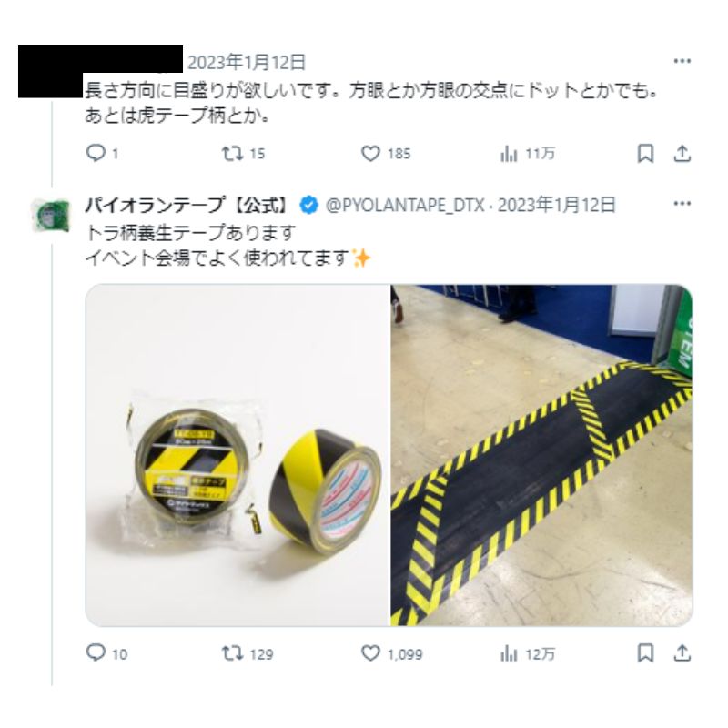
Task: Retweet the first tweet showing 15 reposts
Action: pyautogui.click(x=243, y=153)
